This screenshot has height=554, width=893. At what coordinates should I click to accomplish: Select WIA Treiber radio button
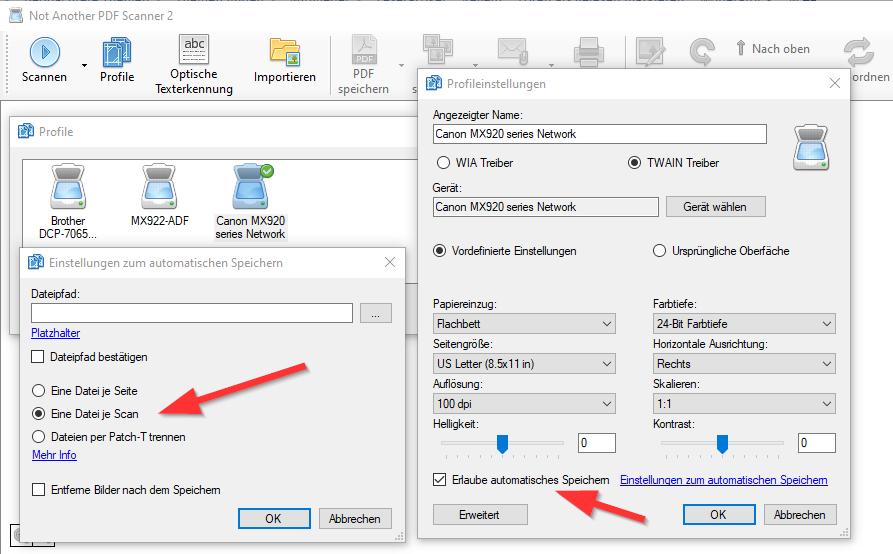pyautogui.click(x=443, y=163)
